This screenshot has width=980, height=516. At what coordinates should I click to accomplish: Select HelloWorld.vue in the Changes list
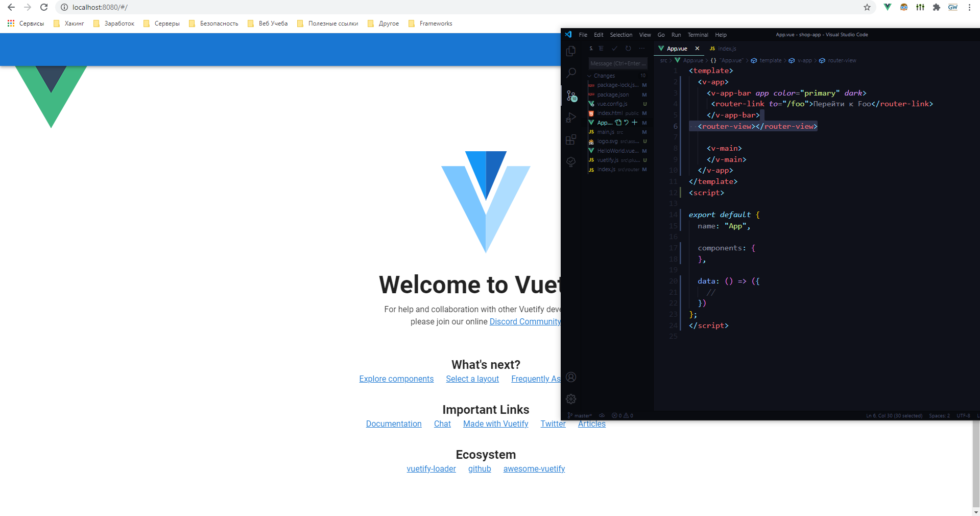[617, 151]
